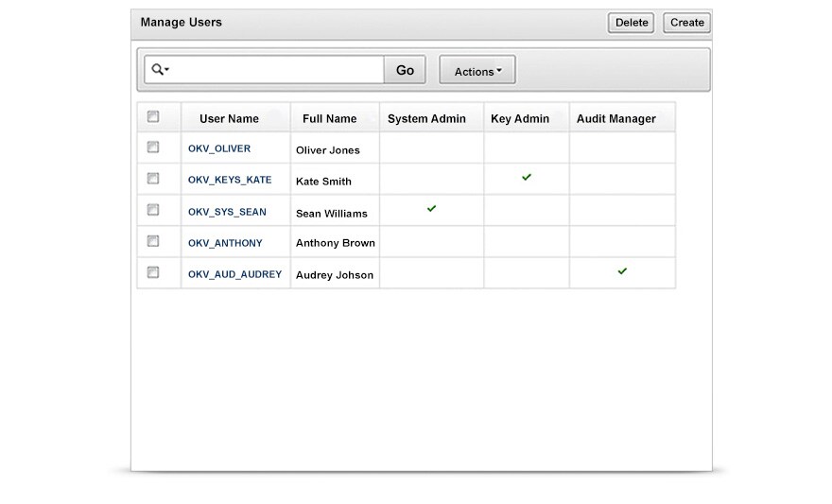
Task: Click the Go search button
Action: [x=405, y=70]
